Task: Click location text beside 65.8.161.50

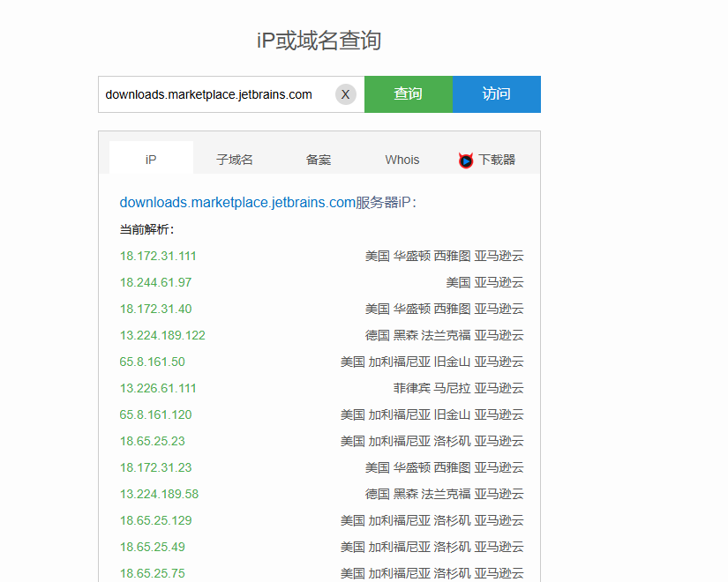Action: 432,362
